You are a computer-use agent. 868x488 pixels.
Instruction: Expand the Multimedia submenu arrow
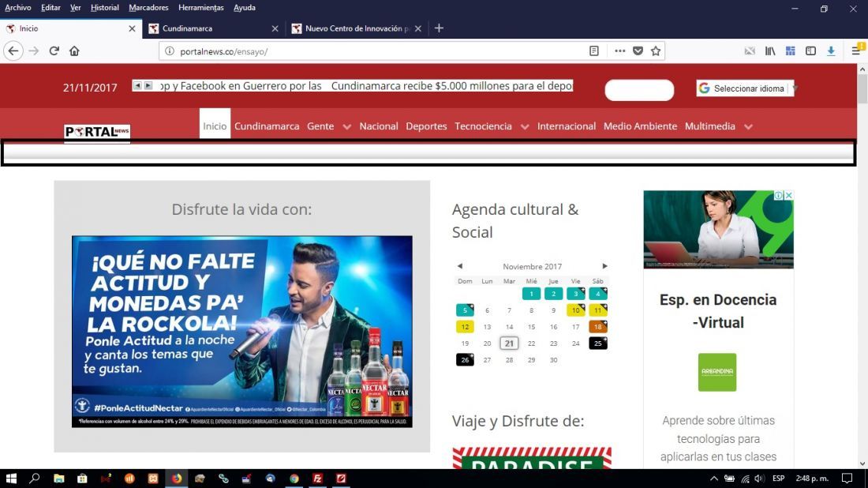(x=748, y=127)
